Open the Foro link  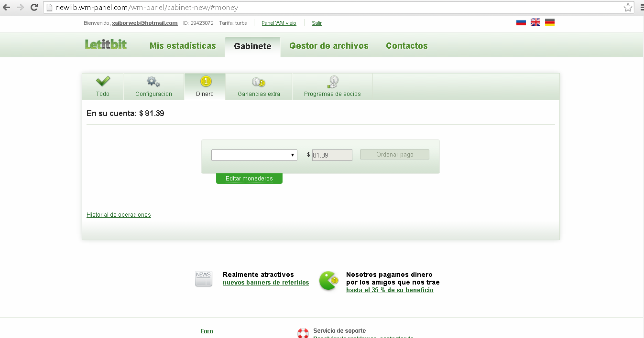pyautogui.click(x=207, y=331)
